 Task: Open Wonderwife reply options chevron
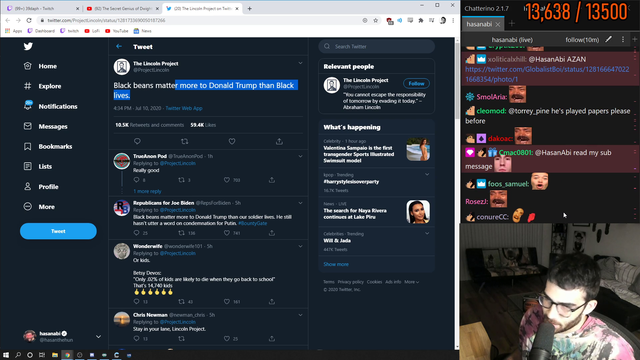[x=300, y=246]
